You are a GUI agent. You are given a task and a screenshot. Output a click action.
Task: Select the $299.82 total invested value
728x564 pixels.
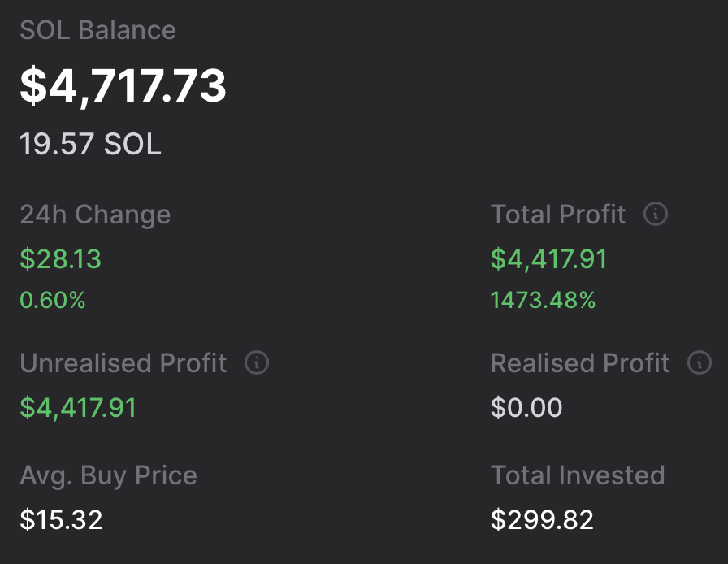542,520
